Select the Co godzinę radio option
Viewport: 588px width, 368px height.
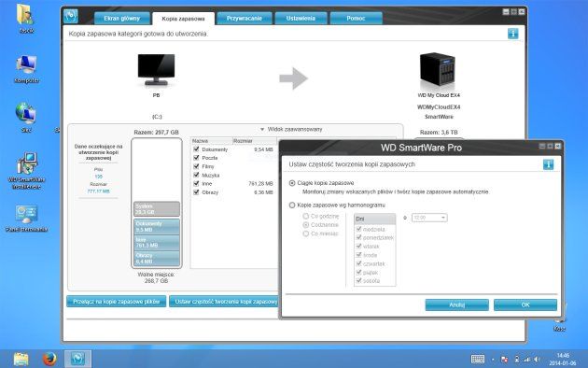click(305, 216)
